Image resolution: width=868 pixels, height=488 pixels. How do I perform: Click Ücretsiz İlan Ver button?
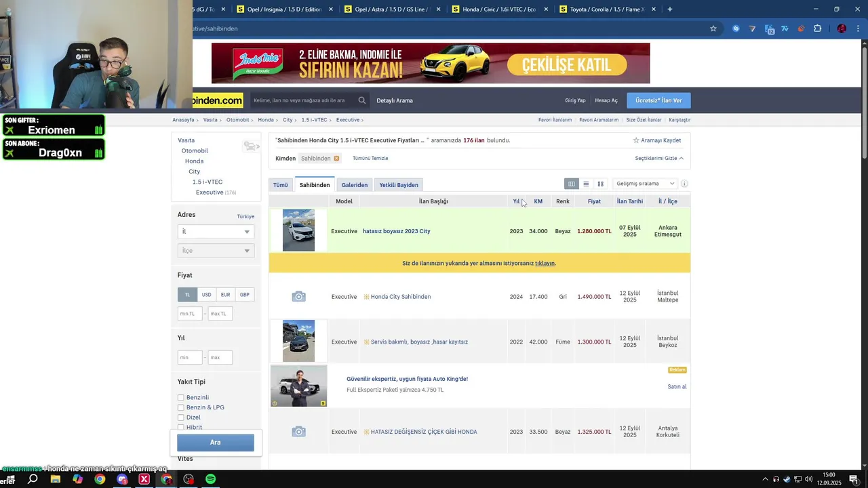[x=658, y=100]
